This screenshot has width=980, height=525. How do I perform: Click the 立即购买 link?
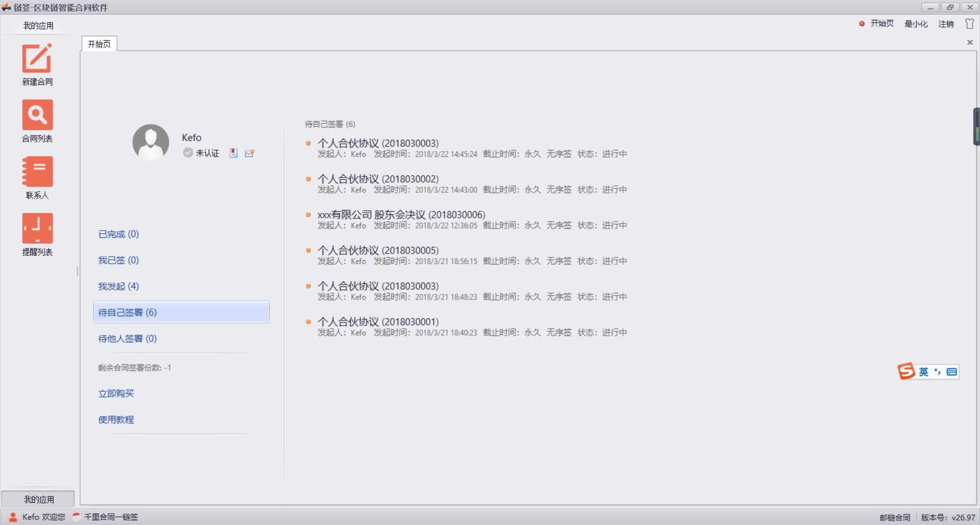pyautogui.click(x=116, y=393)
